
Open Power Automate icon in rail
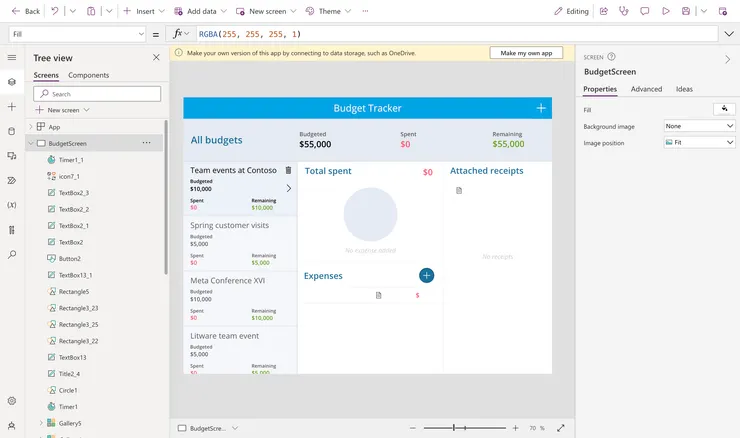12,180
